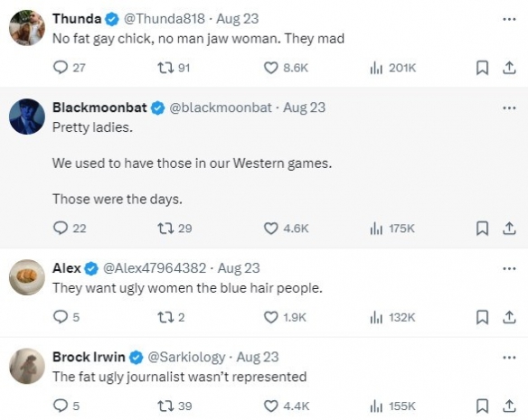Viewport: 528px width, 420px height.
Task: Share Blackmoonbat's tweet via share icon
Action: click(509, 229)
